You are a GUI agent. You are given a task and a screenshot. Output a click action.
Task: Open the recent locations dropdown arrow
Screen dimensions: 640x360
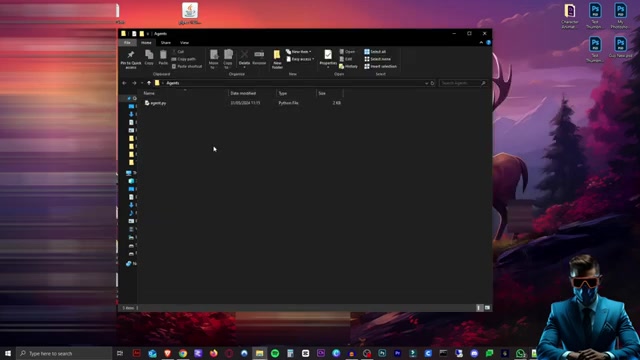coord(142,83)
